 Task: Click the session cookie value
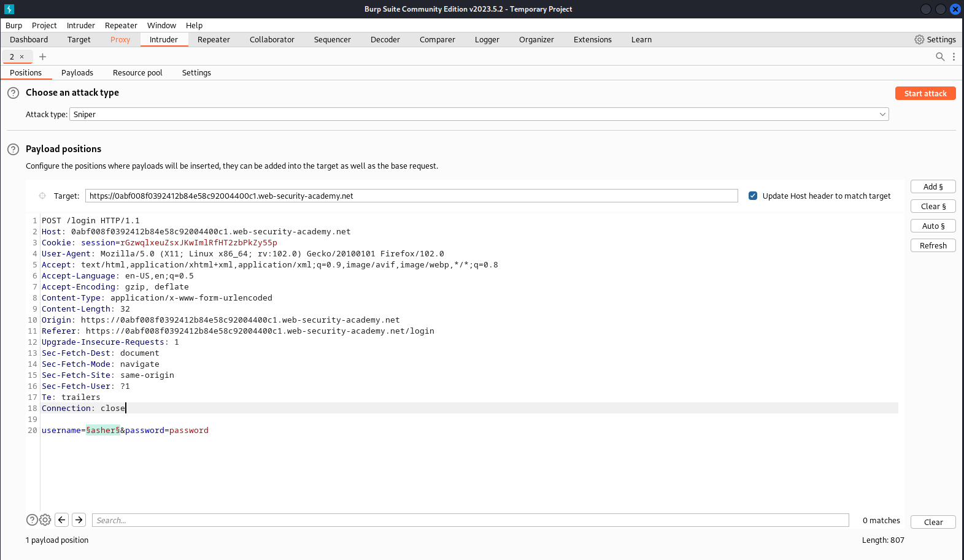pos(199,243)
